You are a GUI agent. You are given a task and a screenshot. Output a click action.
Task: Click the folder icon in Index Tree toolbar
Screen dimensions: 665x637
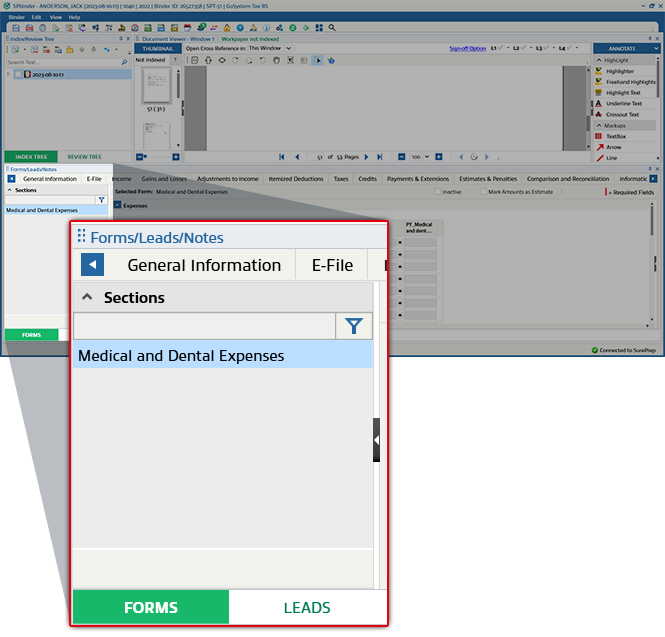pyautogui.click(x=70, y=50)
